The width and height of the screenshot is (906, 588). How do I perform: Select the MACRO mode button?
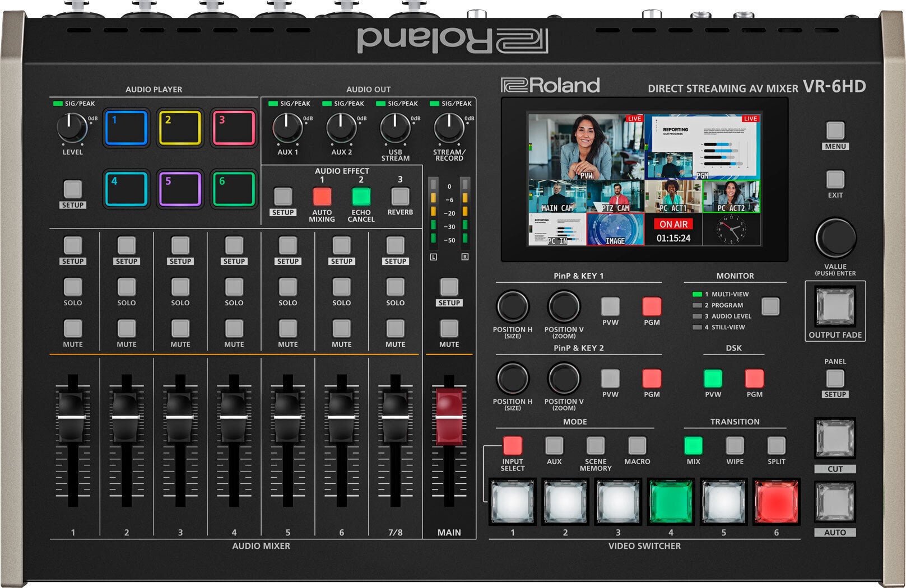[636, 446]
